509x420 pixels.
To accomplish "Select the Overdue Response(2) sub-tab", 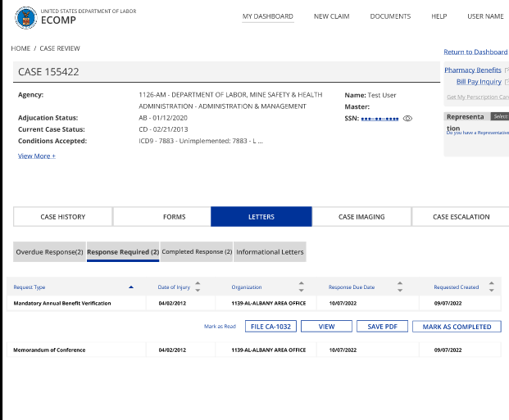I will pyautogui.click(x=49, y=252).
